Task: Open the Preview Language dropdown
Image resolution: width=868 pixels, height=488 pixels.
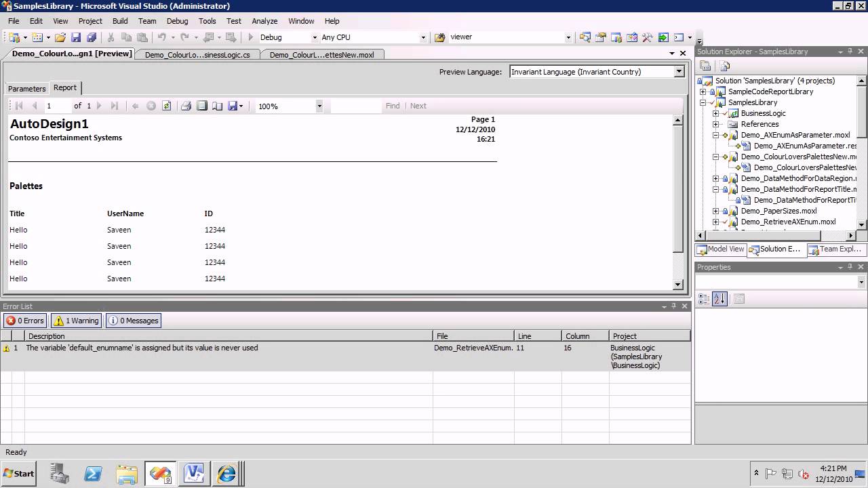Action: click(679, 71)
